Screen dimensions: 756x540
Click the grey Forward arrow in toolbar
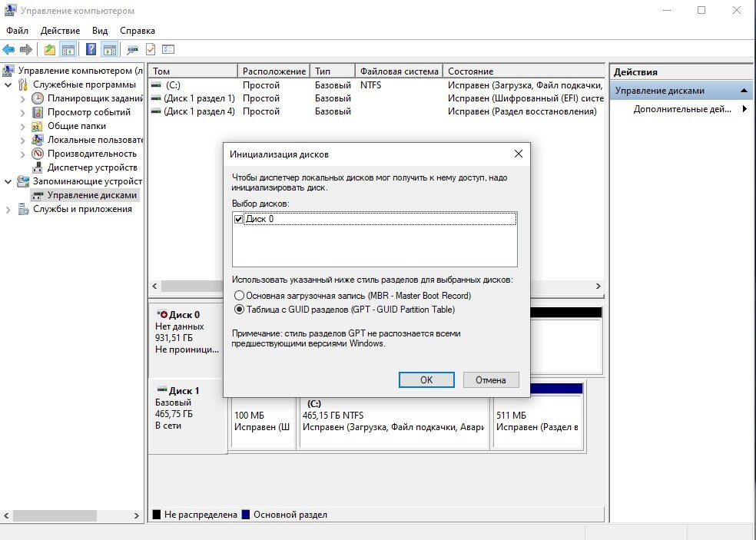click(26, 49)
